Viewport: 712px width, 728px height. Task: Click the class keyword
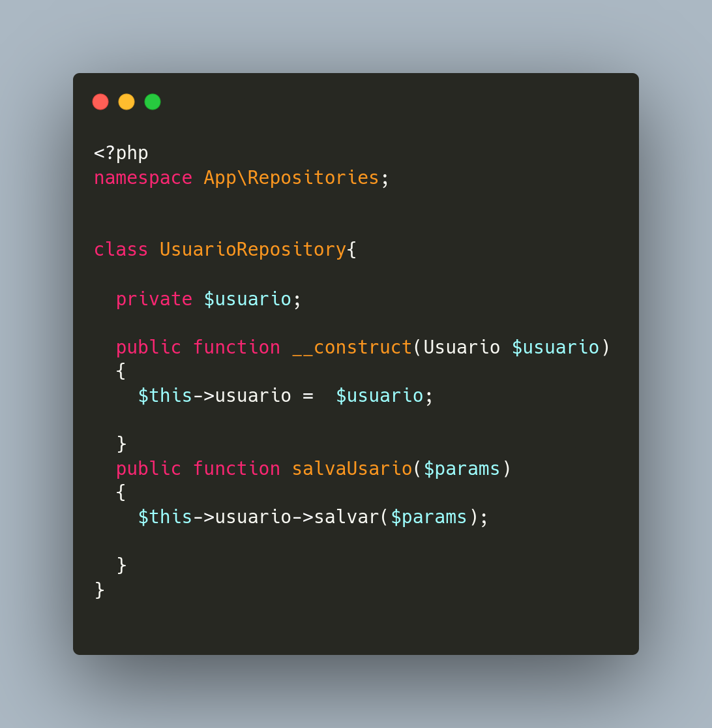coord(121,249)
